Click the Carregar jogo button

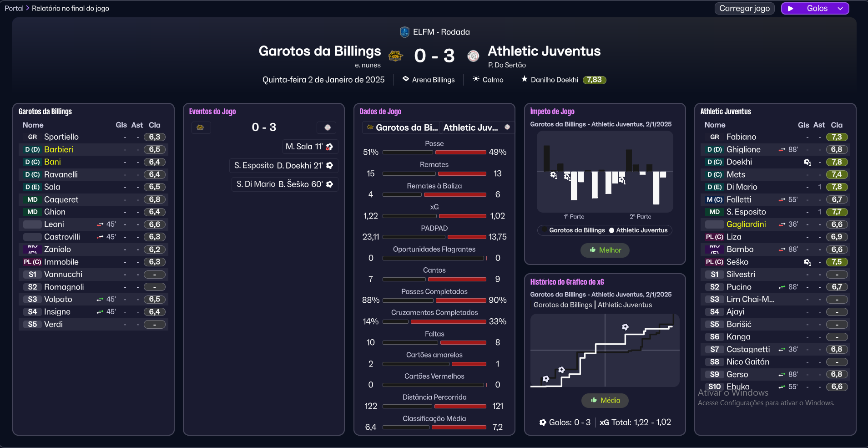tap(744, 9)
